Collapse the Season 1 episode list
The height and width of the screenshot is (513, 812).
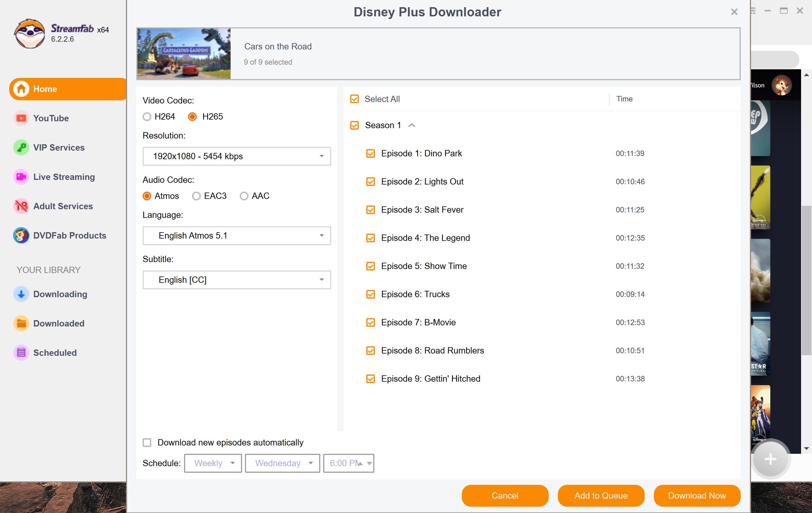[411, 125]
